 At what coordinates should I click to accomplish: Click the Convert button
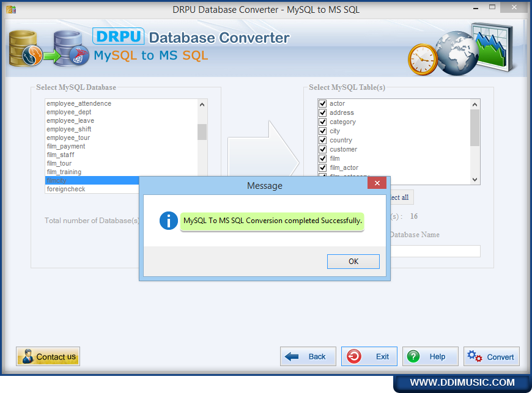tap(491, 356)
